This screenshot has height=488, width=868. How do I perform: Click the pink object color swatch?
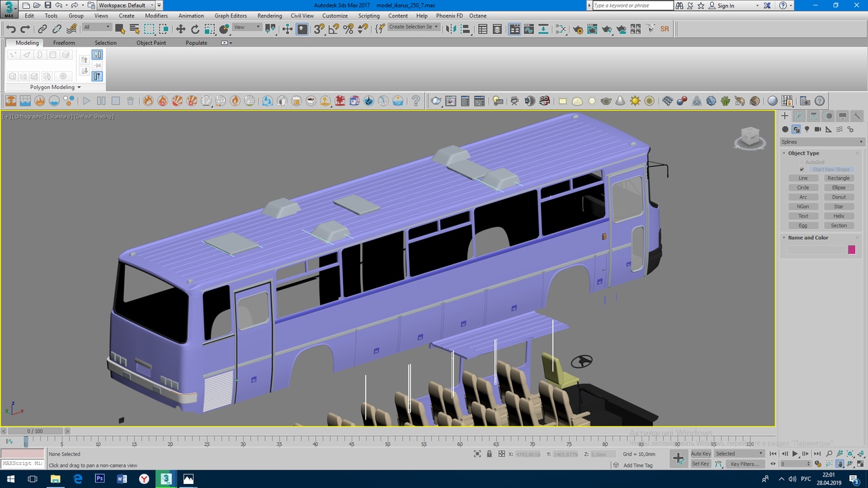coord(852,250)
